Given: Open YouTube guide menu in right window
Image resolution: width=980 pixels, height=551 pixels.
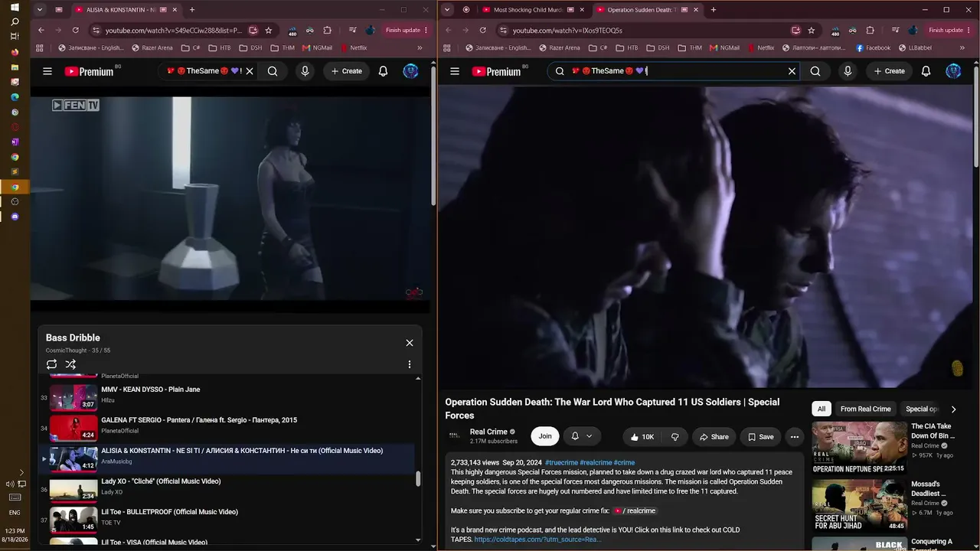Looking at the screenshot, I should pos(455,71).
